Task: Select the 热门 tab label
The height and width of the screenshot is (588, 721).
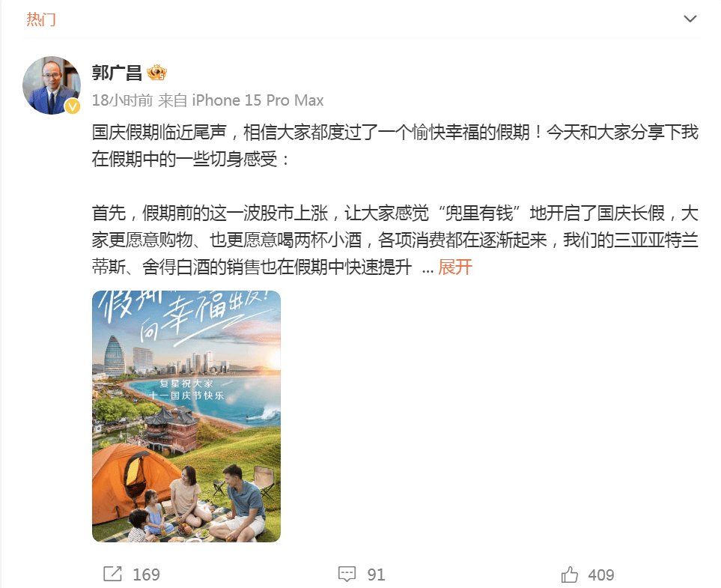Action: (41, 19)
